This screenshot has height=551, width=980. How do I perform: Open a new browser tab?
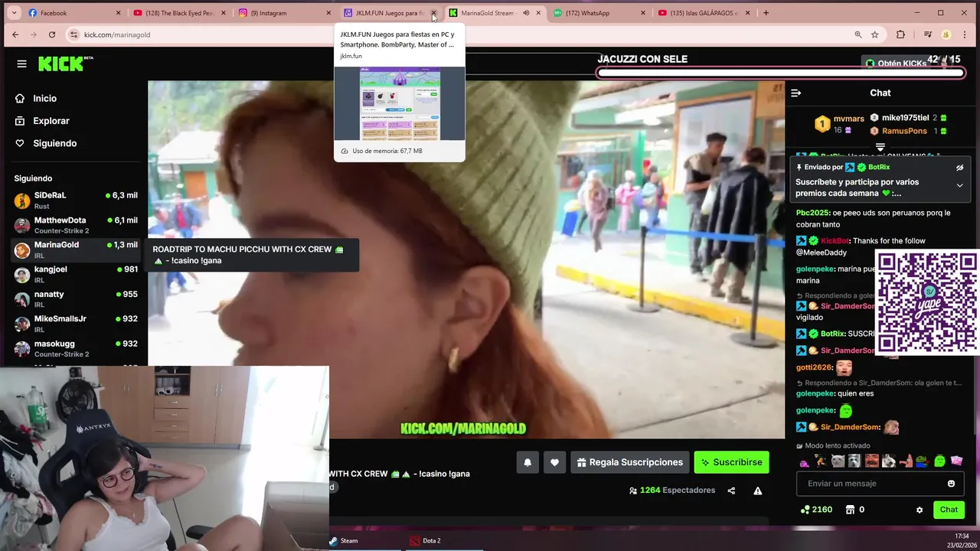tap(766, 13)
